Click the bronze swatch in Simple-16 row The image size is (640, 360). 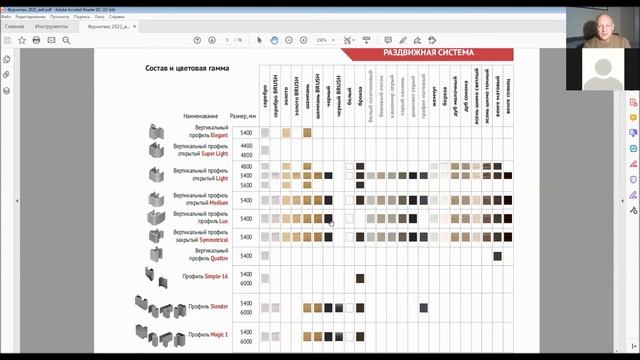360,278
